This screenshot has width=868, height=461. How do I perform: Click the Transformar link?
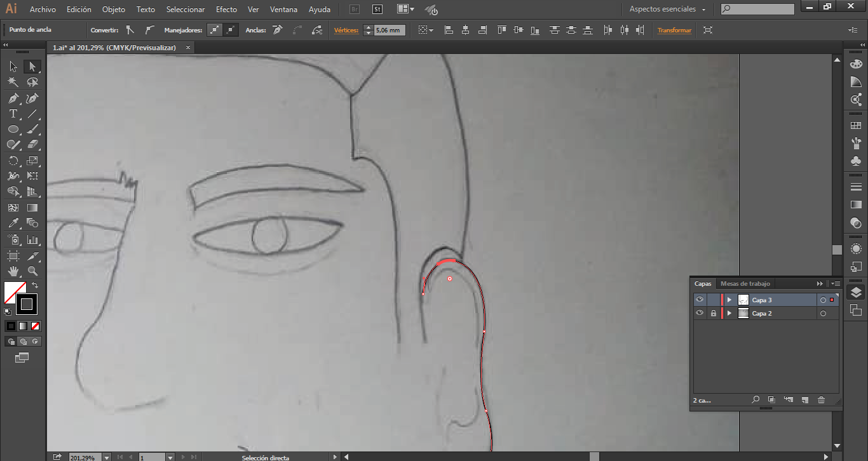click(674, 30)
